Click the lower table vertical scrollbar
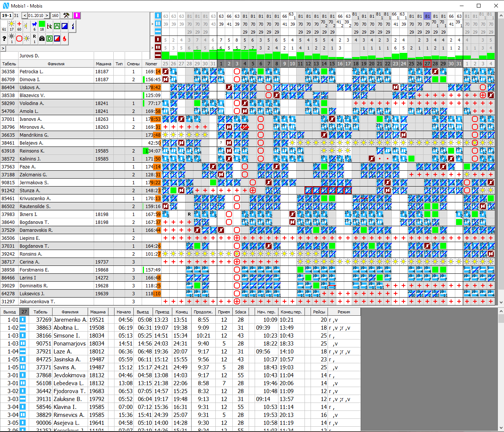This screenshot has width=504, height=432. pos(501,370)
